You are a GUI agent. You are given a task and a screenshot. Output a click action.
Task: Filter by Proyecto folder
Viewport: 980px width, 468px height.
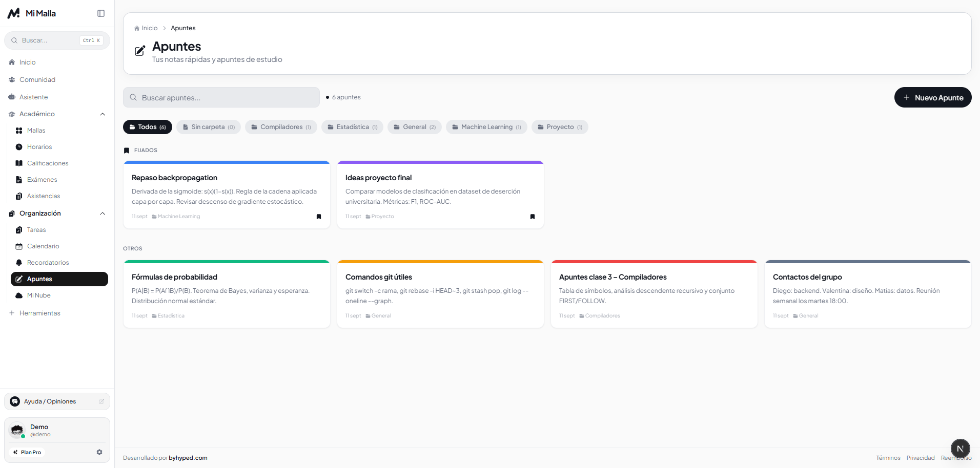coord(560,127)
